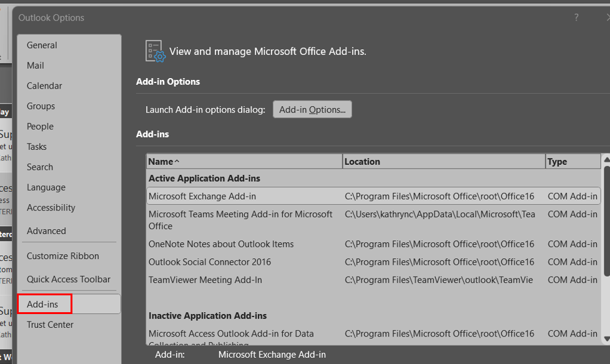Open the Trust Center page

(50, 325)
